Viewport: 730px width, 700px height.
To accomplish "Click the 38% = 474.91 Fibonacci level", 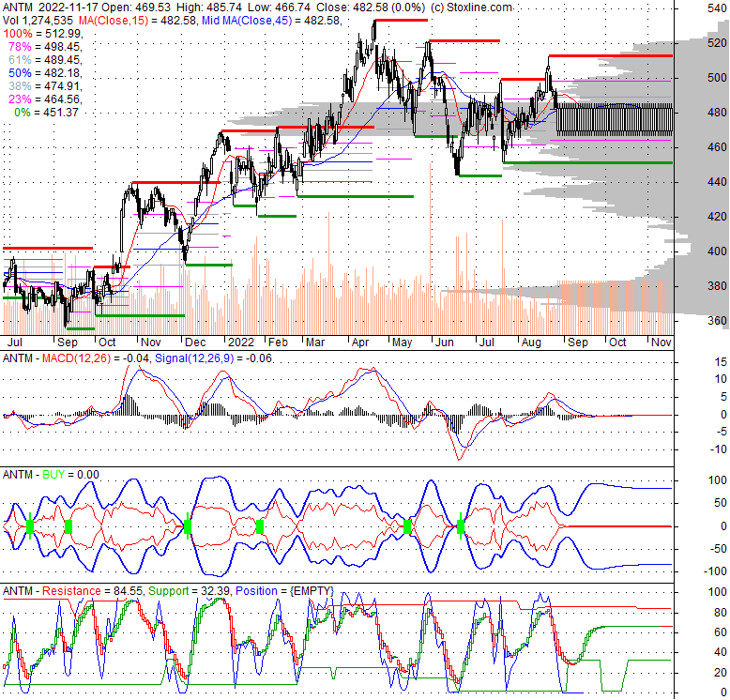I will (45, 86).
